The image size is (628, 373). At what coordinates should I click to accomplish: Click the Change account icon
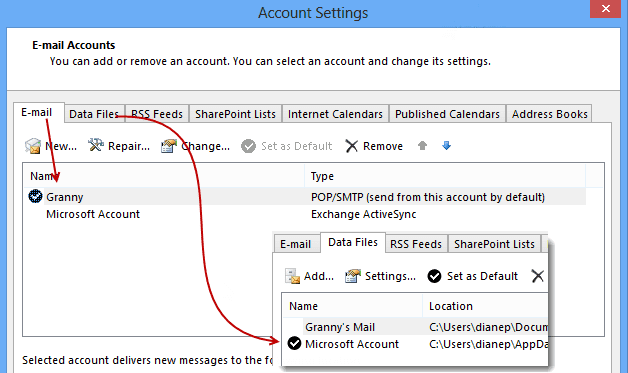click(x=169, y=146)
